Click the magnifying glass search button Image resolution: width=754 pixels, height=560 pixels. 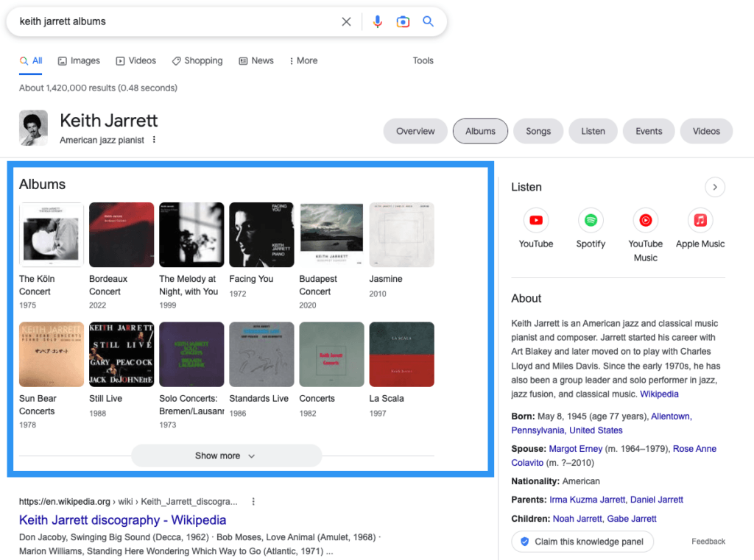click(x=428, y=21)
